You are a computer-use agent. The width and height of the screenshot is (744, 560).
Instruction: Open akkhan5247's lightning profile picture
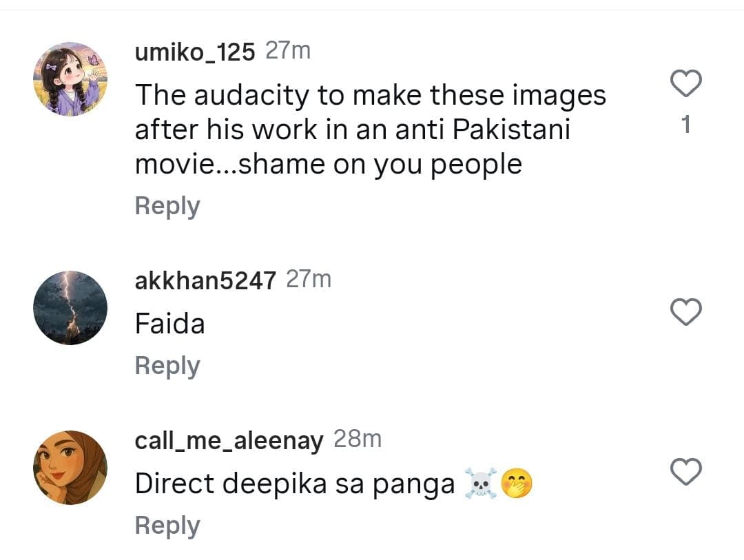[70, 307]
